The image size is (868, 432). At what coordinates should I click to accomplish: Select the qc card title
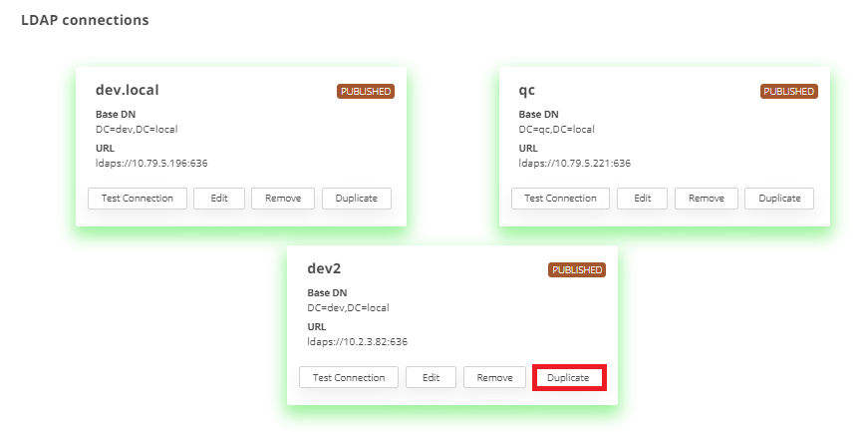point(527,90)
